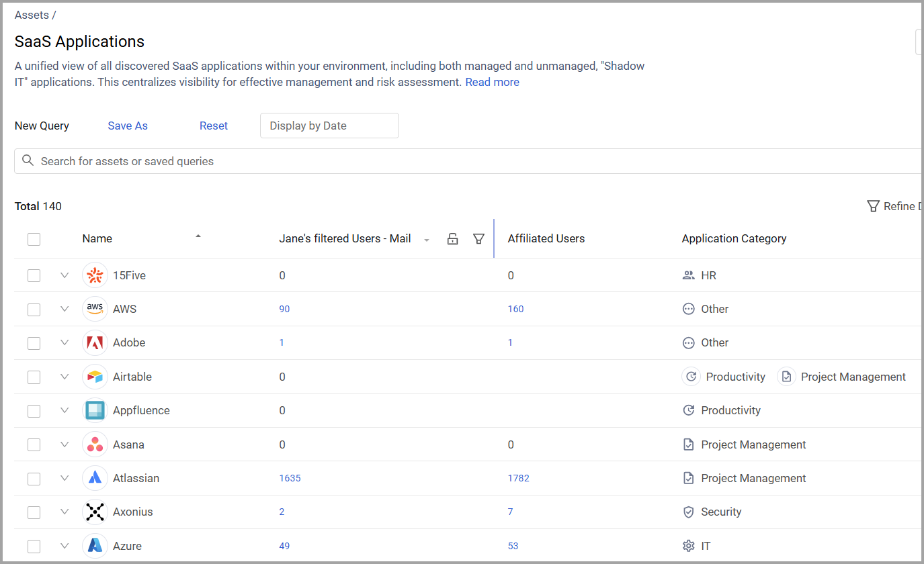The image size is (924, 564).
Task: Click the search magnifier icon
Action: point(28,161)
